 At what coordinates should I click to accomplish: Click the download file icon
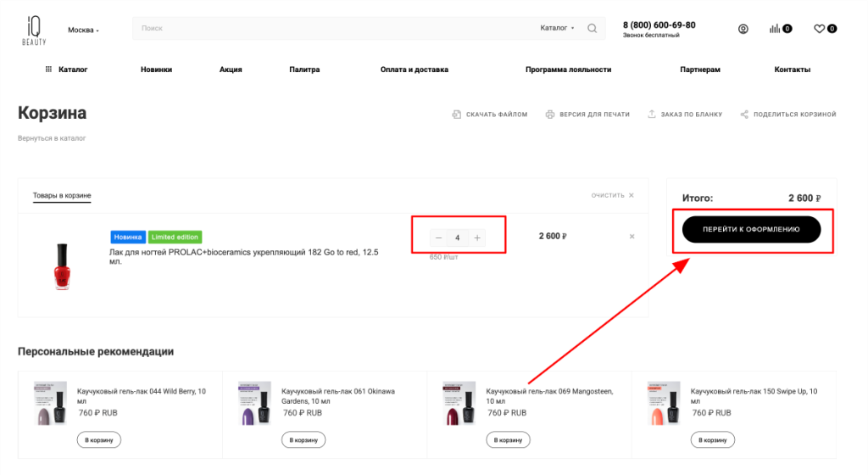456,114
